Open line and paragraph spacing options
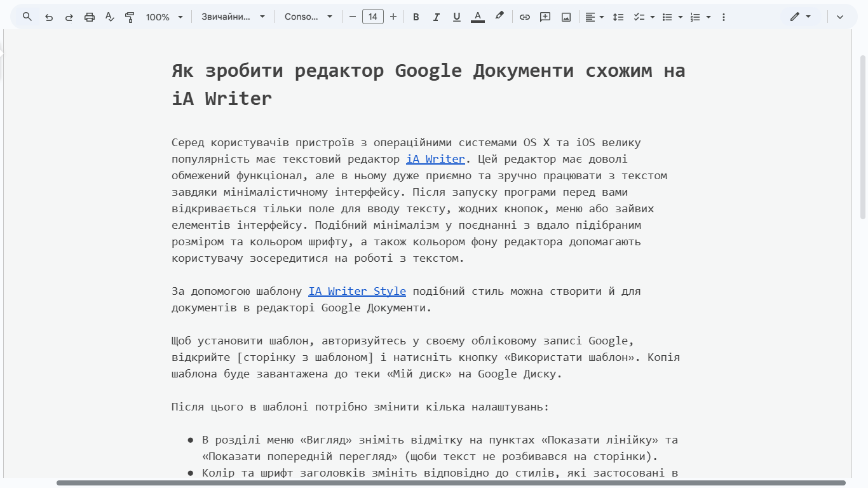Screen dimensions: 868x488 click(618, 17)
